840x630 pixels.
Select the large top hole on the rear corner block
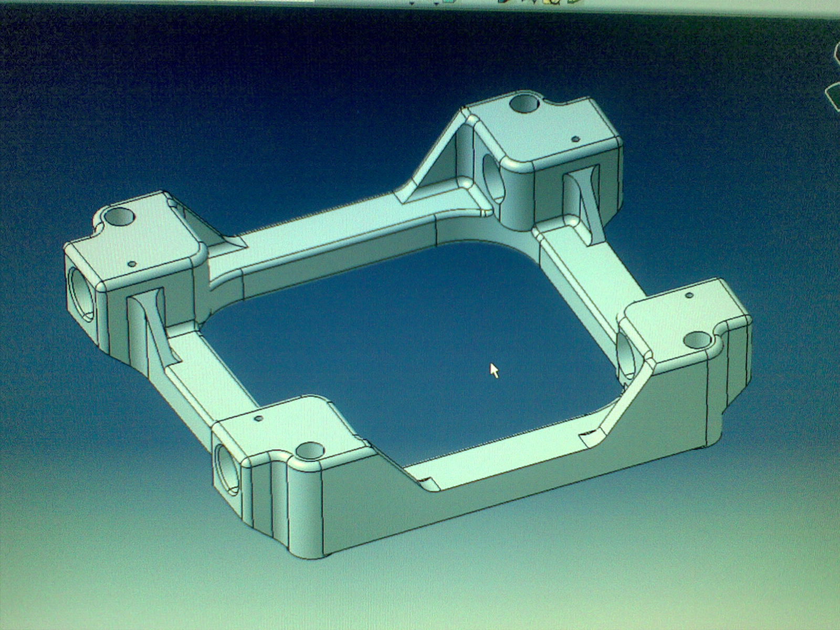point(524,103)
